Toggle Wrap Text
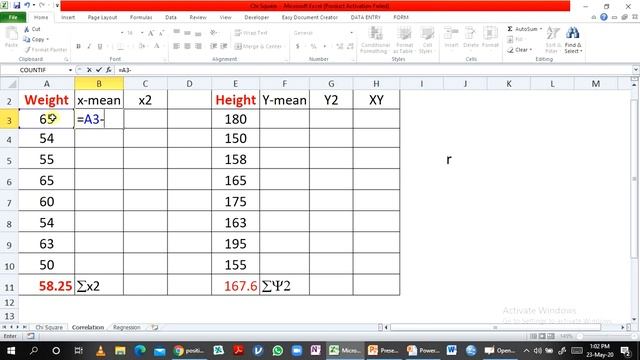Viewport: 640px width, 360px height. coord(251,33)
